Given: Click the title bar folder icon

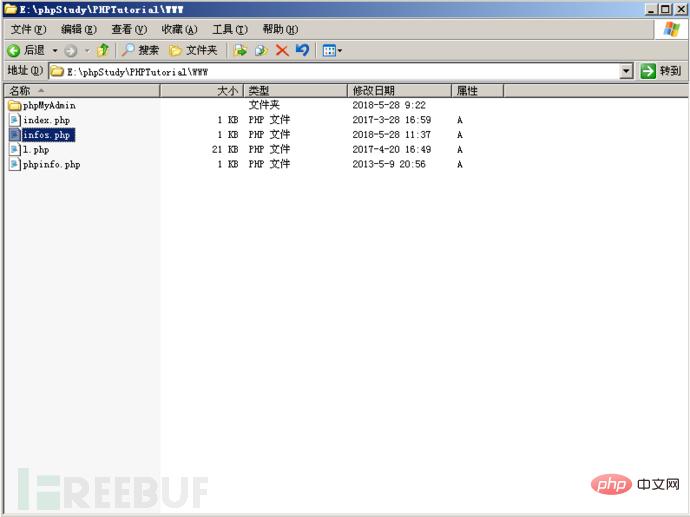Looking at the screenshot, I should pyautogui.click(x=11, y=9).
